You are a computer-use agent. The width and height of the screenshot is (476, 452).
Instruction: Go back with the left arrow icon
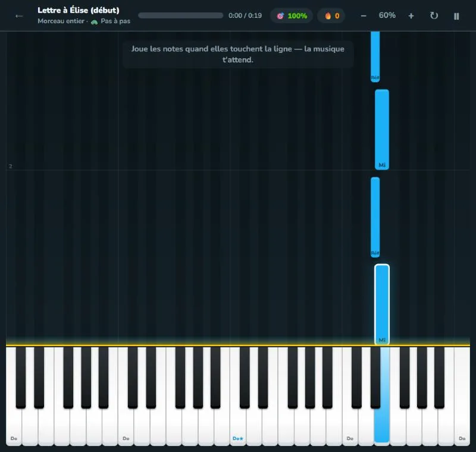click(19, 16)
